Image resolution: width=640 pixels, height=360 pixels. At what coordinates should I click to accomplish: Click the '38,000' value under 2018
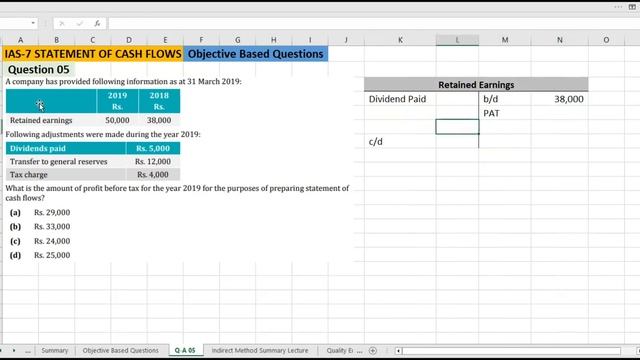[159, 120]
